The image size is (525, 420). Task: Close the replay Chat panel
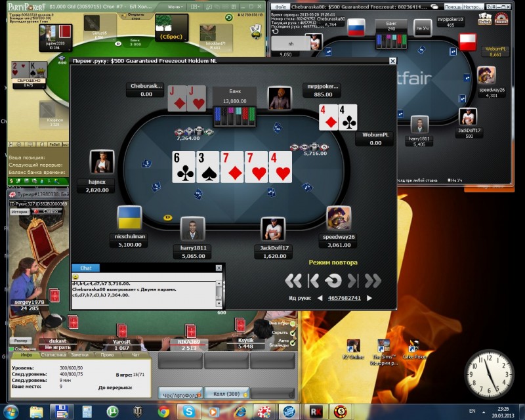(x=219, y=268)
